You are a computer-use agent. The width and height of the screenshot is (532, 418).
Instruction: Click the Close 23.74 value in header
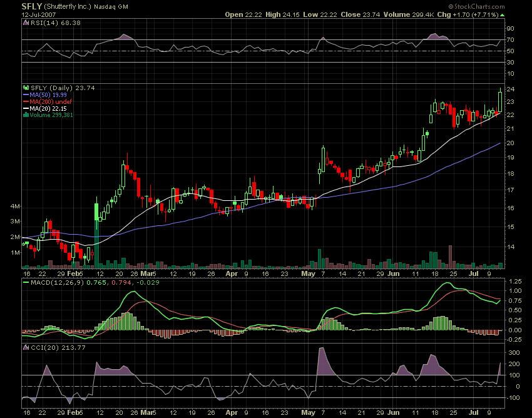point(361,14)
